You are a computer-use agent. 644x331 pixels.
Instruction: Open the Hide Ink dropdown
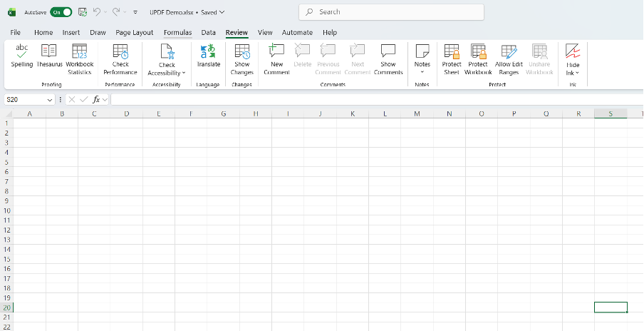point(577,73)
